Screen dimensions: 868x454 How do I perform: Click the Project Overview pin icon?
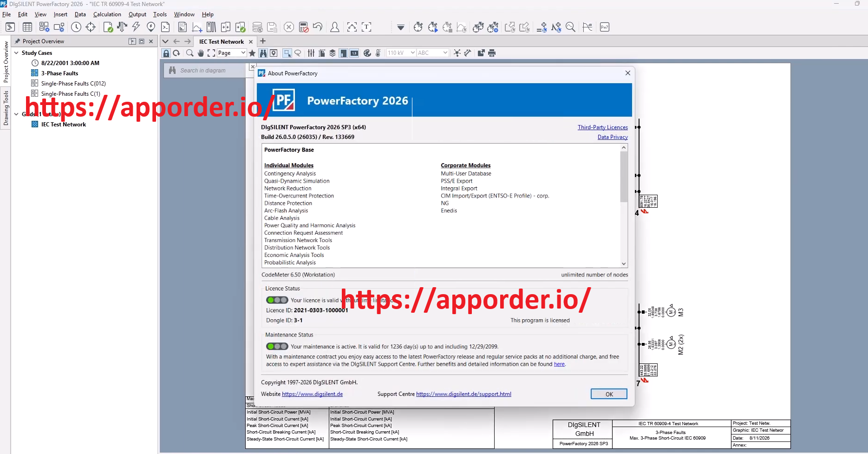pos(18,41)
